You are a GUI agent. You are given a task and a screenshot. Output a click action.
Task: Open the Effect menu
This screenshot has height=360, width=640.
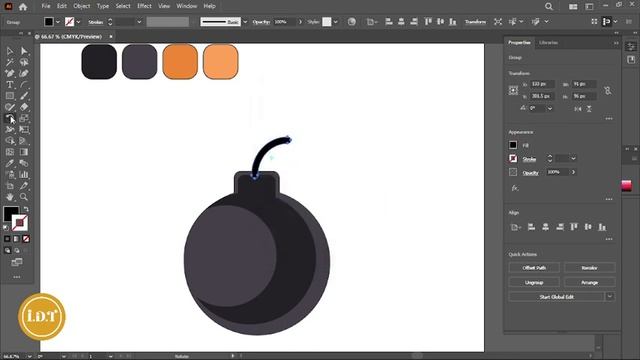coord(144,6)
